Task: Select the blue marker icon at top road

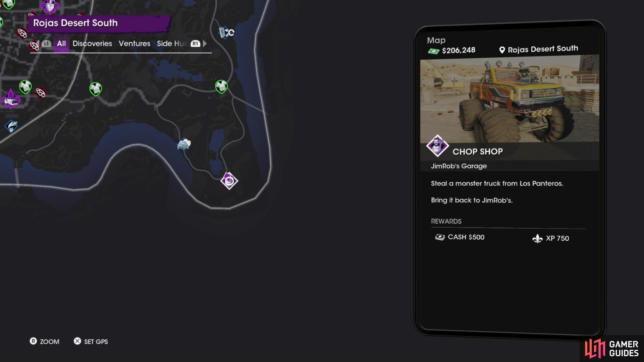Action: coord(226,33)
